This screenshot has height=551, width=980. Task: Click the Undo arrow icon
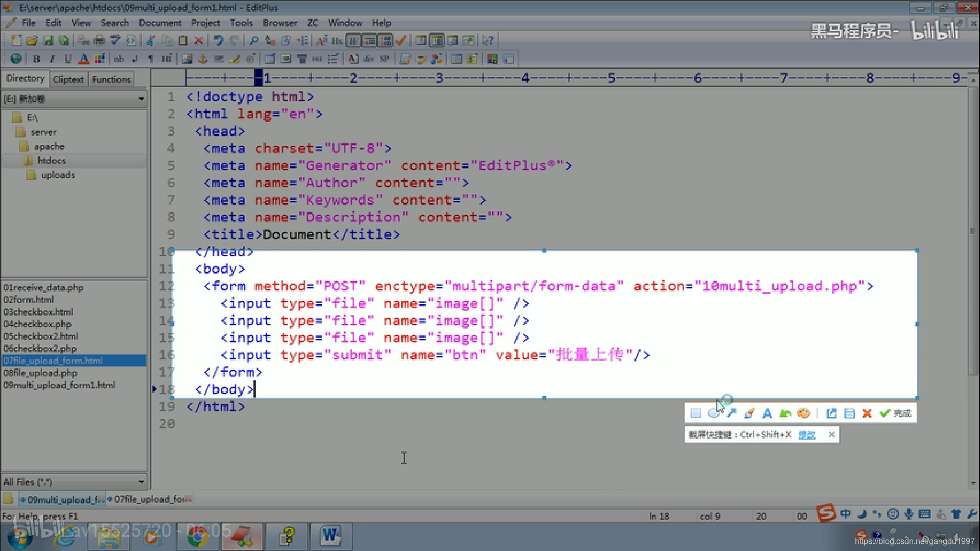coord(218,40)
